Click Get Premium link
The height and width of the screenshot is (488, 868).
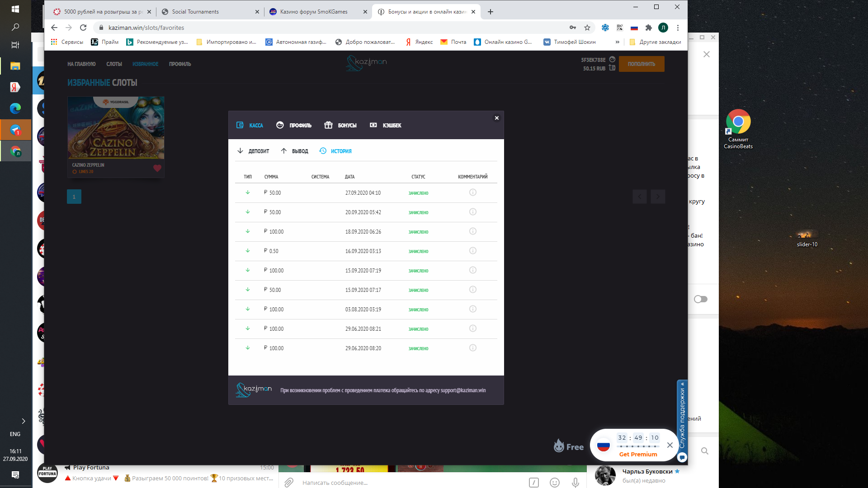coord(638,454)
